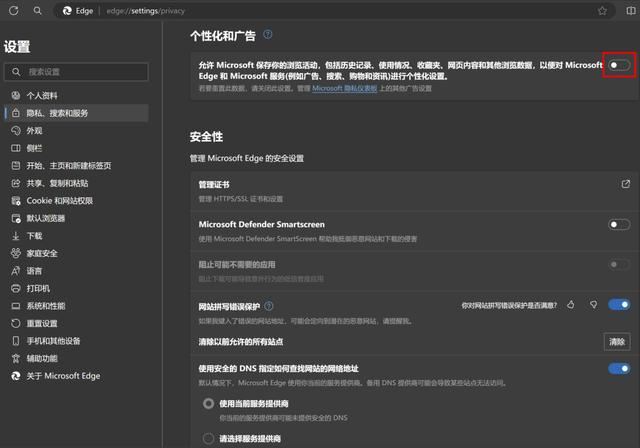Screen dimensions: 640x448
Task: Select the 请选择服务提供商 radio option
Action: (x=208, y=438)
